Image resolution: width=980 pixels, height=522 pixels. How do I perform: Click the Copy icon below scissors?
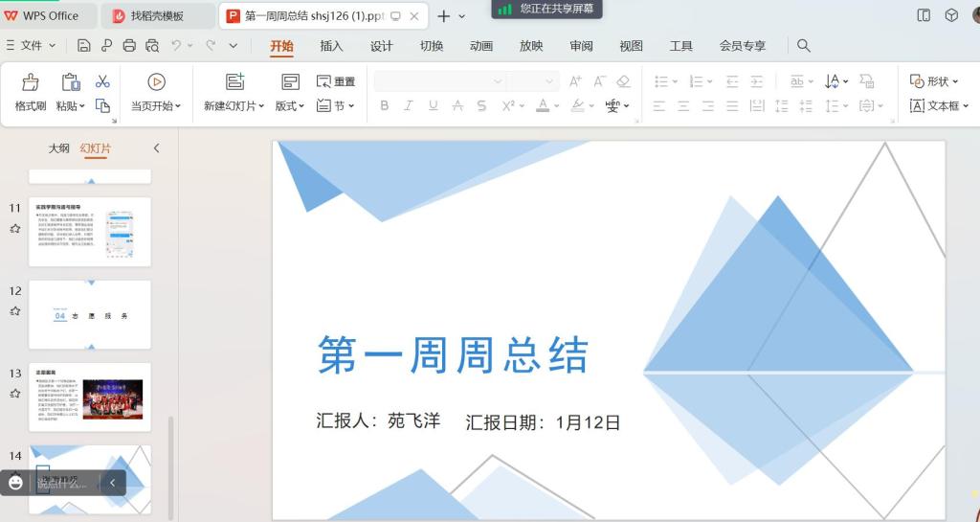point(102,105)
